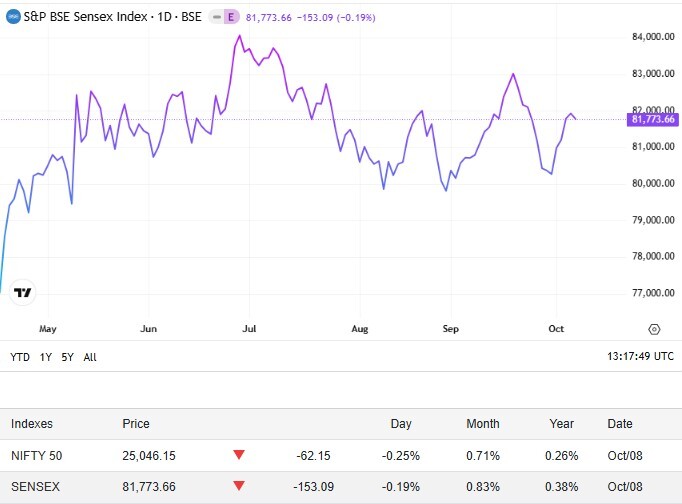The height and width of the screenshot is (504, 682).
Task: Show All time range data
Action: [x=90, y=356]
